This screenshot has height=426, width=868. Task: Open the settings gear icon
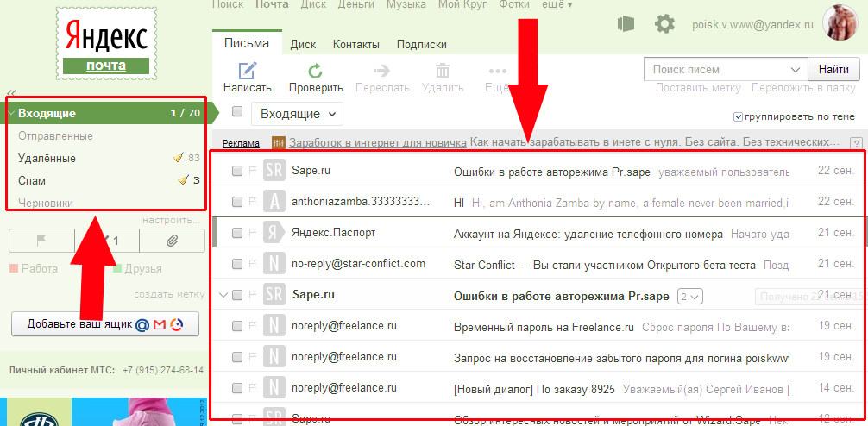click(x=665, y=24)
